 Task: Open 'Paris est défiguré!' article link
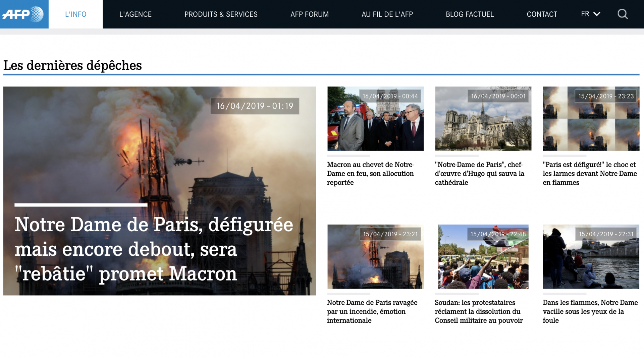[x=590, y=174]
